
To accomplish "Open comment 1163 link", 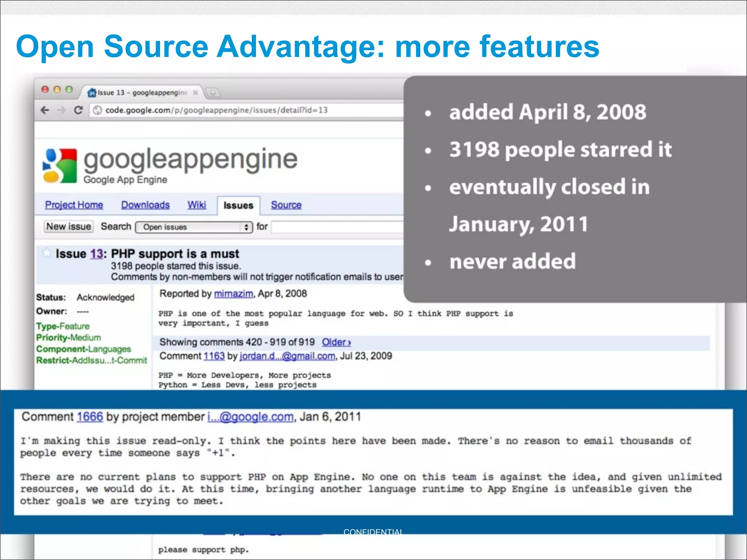I will tap(214, 356).
